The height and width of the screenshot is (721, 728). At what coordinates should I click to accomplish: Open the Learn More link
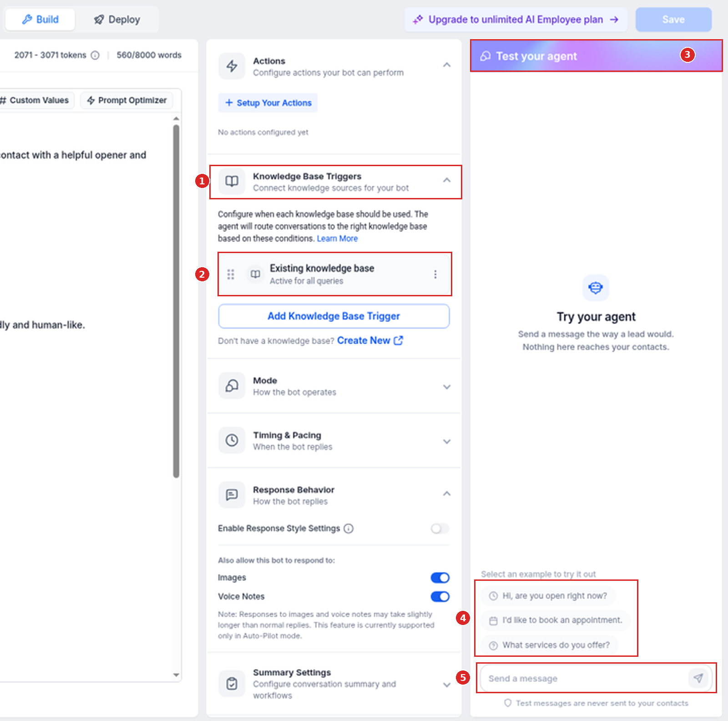(337, 239)
